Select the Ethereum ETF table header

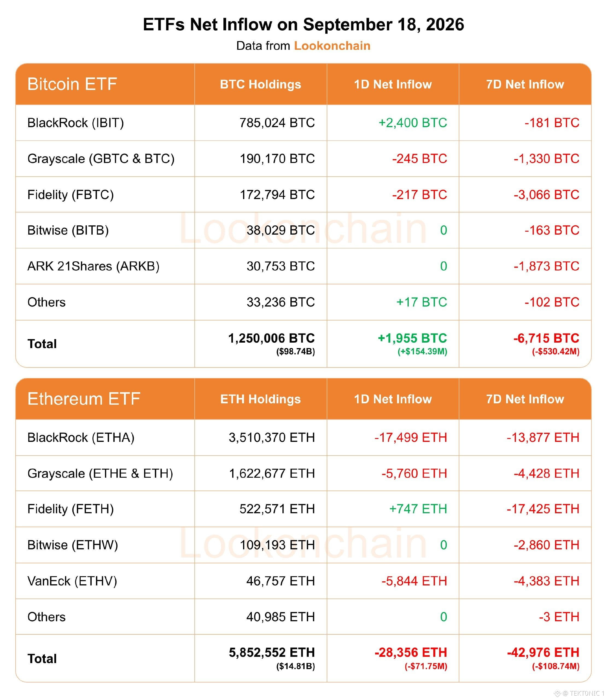tap(84, 399)
